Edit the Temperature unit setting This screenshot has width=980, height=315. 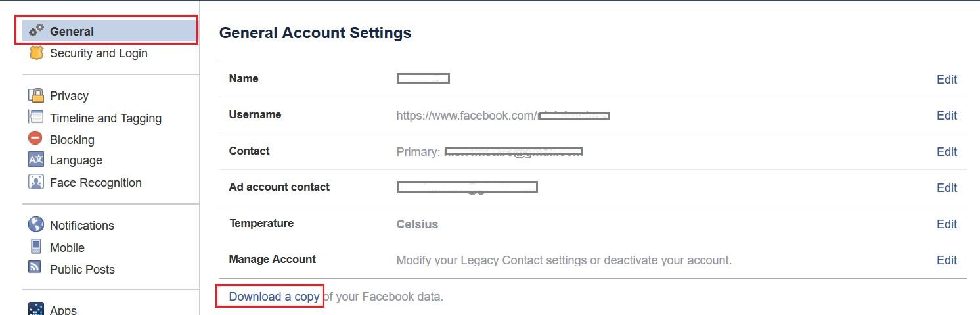947,224
